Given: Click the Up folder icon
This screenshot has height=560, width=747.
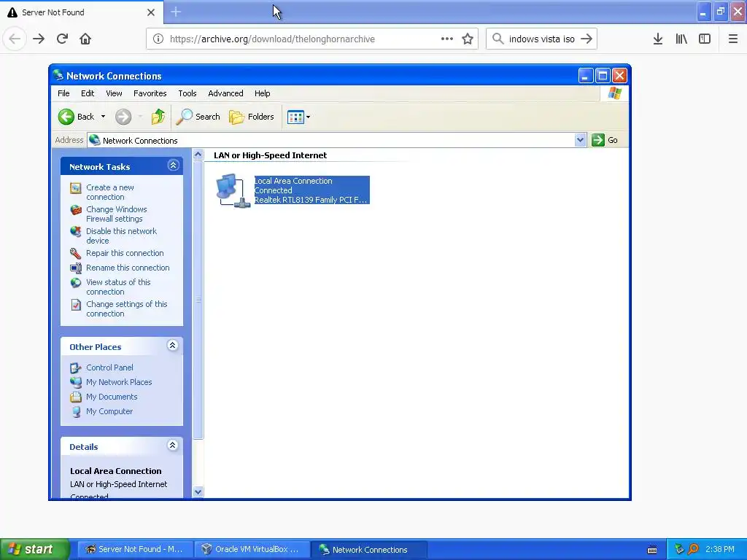Looking at the screenshot, I should (158, 117).
